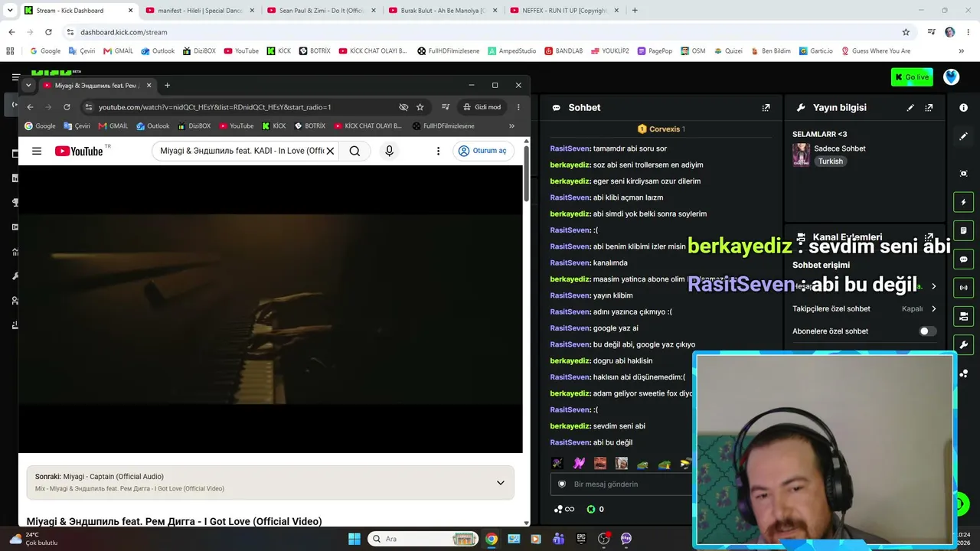Click the green Go live button
Image resolution: width=980 pixels, height=551 pixels.
tap(912, 77)
